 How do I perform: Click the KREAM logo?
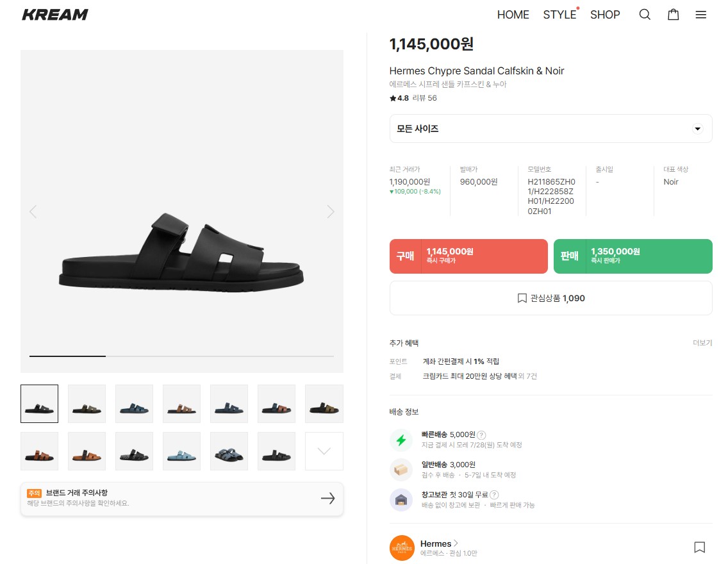point(55,15)
